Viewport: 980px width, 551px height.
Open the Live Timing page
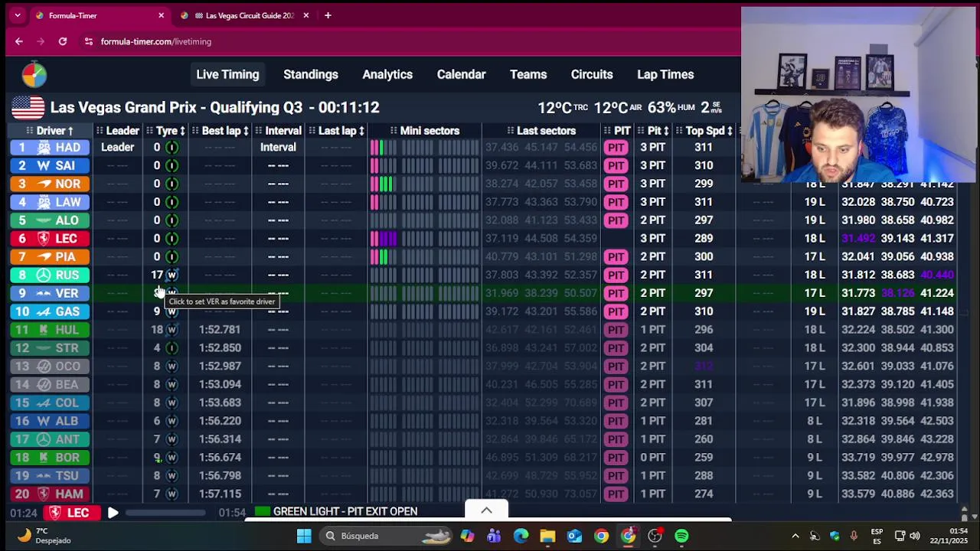pyautogui.click(x=227, y=74)
